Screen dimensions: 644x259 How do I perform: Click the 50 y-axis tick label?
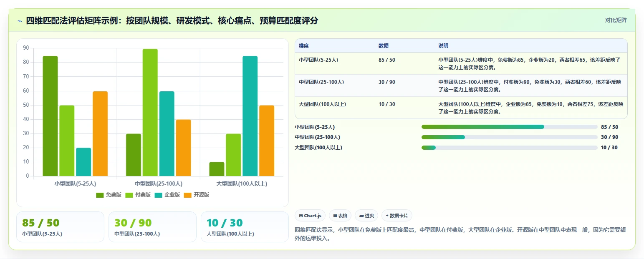26,105
